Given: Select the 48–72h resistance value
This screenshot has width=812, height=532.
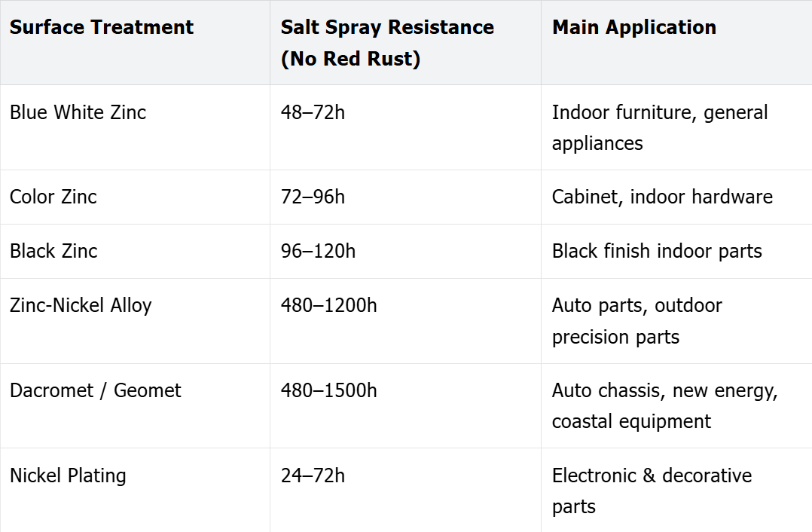Looking at the screenshot, I should (313, 112).
